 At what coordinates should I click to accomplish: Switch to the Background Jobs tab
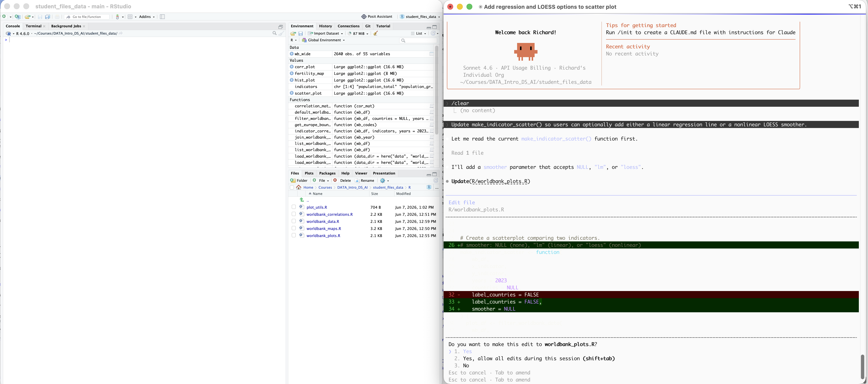pos(66,26)
